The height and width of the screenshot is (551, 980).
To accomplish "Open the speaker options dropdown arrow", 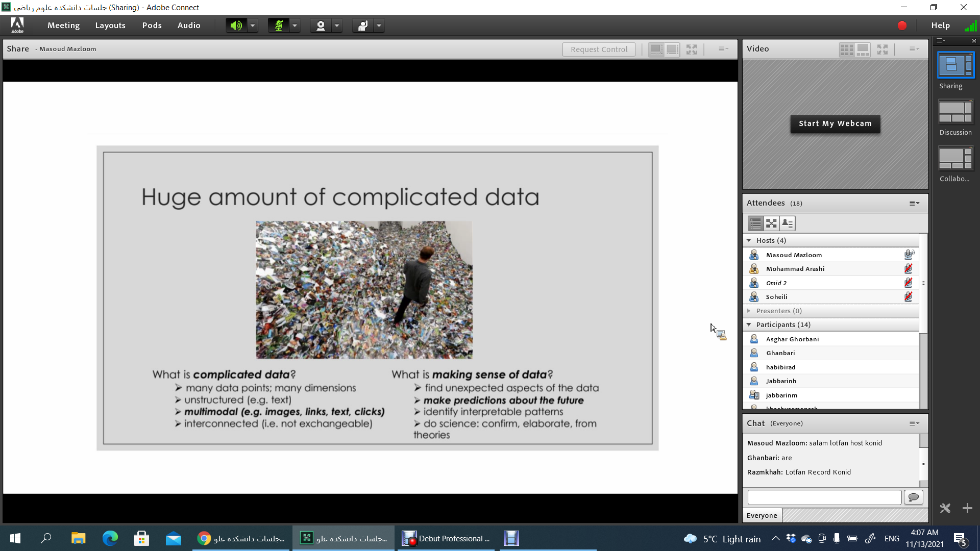I will [x=253, y=26].
